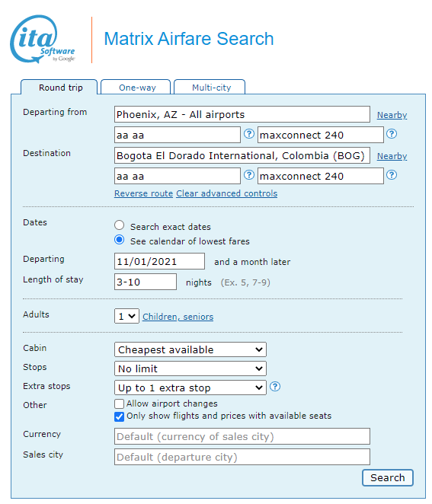
Task: Enable Allow airport changes checkbox
Action: pyautogui.click(x=119, y=404)
